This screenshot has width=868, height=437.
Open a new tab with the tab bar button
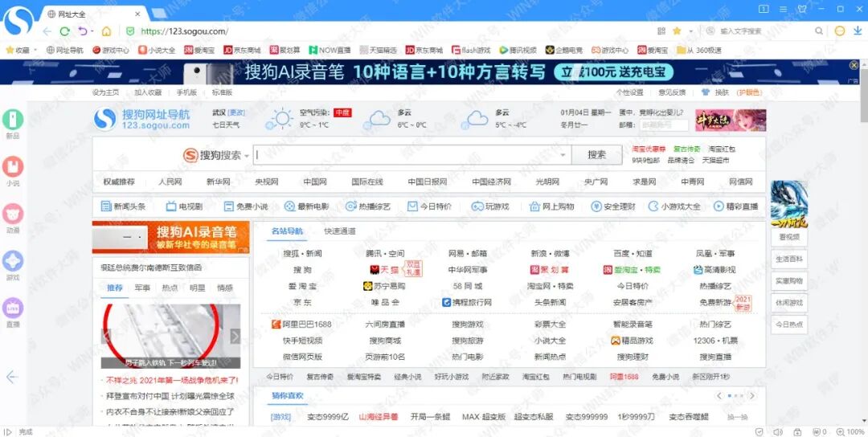click(159, 14)
